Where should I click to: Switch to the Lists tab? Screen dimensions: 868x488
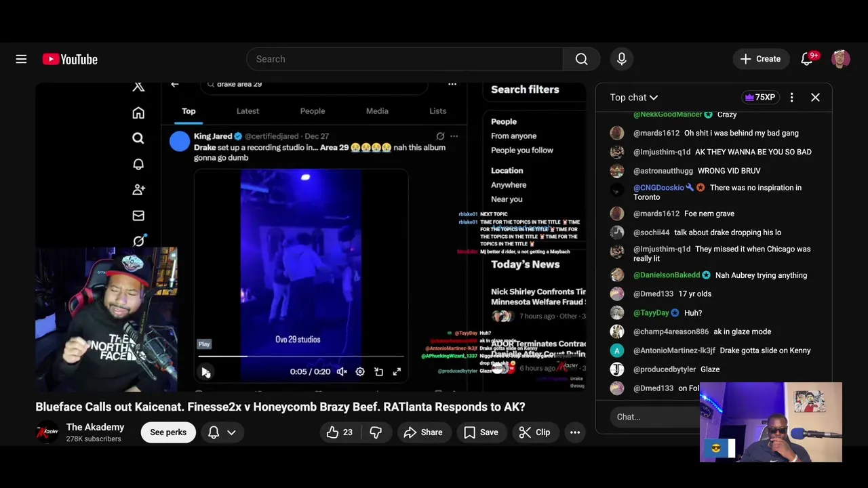(x=438, y=111)
